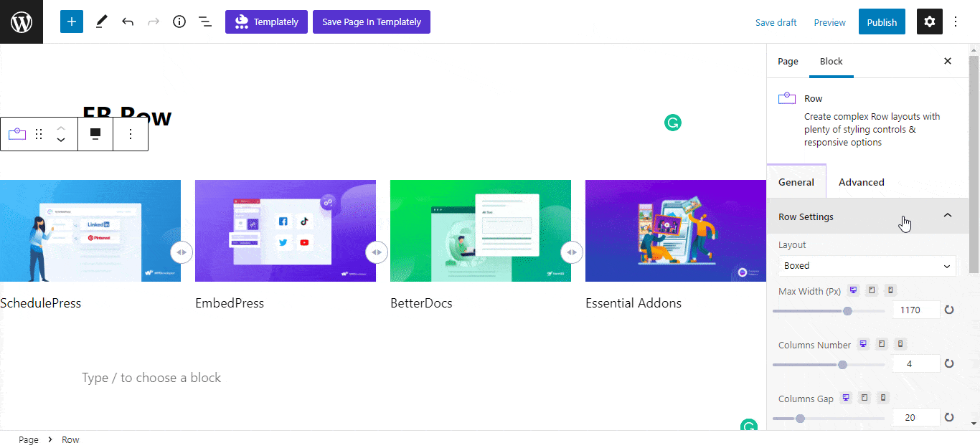Image resolution: width=980 pixels, height=448 pixels.
Task: Click the SchedulePress caption text
Action: coord(40,303)
